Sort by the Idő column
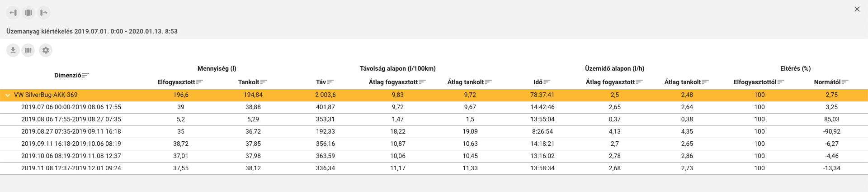 point(547,82)
